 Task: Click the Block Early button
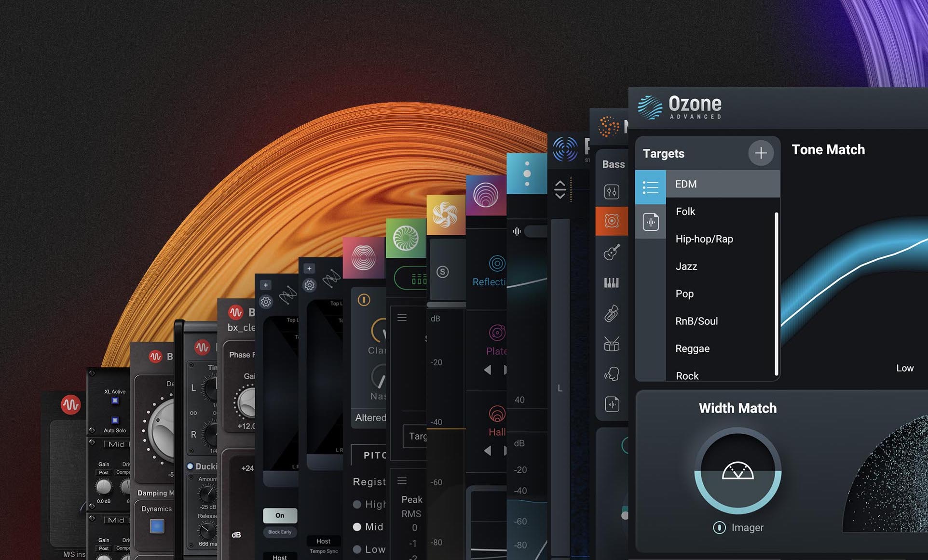(280, 532)
